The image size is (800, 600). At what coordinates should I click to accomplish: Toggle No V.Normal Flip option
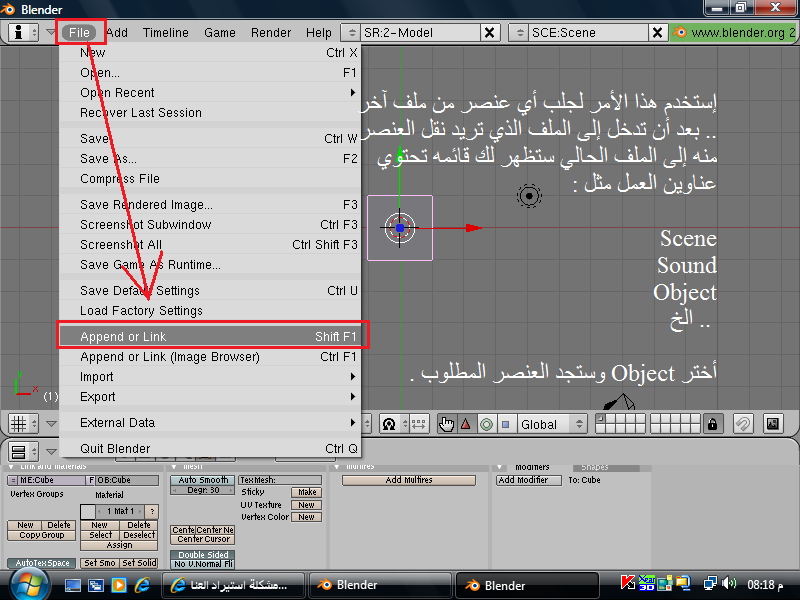click(x=203, y=564)
